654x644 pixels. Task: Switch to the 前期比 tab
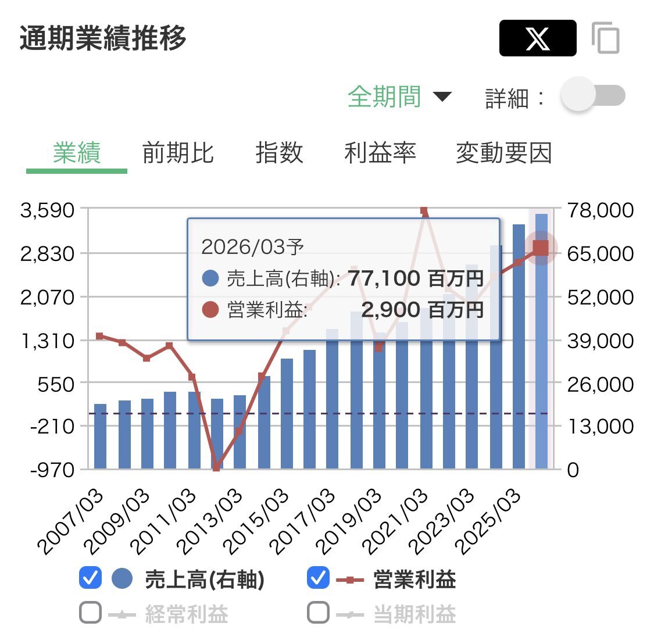[x=178, y=153]
